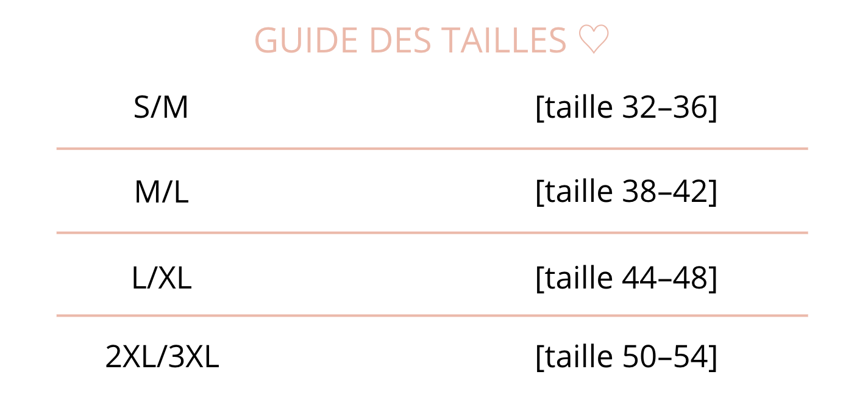Viewport: 868px width, 416px height.
Task: Click the word GUIDE in the heading
Action: pyautogui.click(x=306, y=41)
